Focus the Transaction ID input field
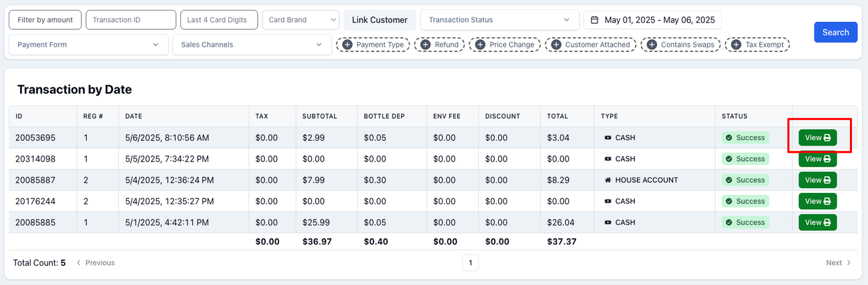Image resolution: width=868 pixels, height=285 pixels. [x=131, y=20]
